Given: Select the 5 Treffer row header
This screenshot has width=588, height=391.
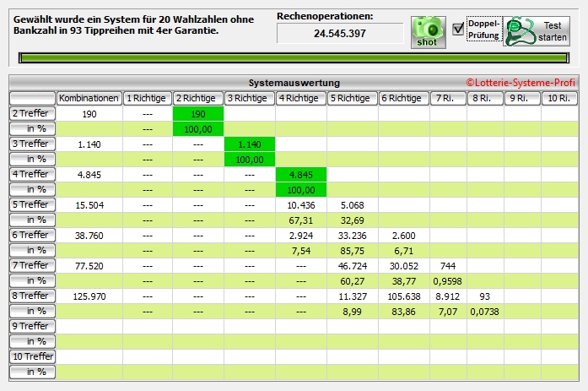Looking at the screenshot, I should [x=32, y=204].
